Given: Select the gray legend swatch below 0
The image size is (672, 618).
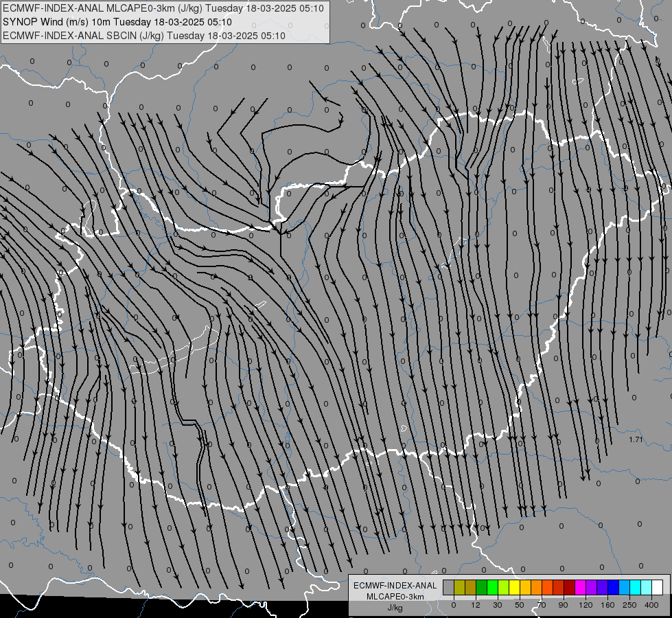Looking at the screenshot, I should (449, 587).
